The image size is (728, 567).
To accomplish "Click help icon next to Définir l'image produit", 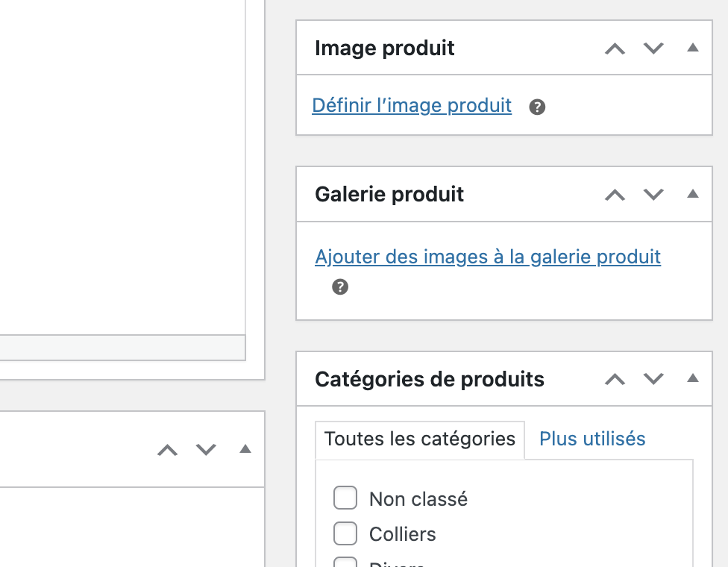I will coord(537,107).
